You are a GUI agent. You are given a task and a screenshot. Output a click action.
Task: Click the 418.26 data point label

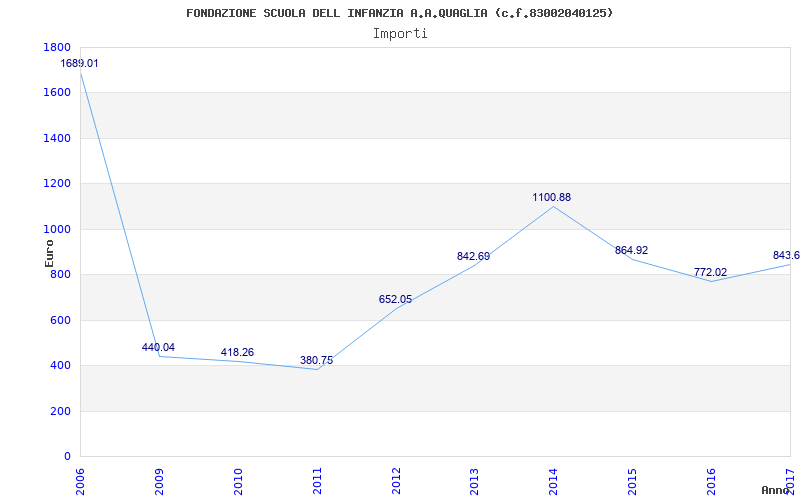pos(237,353)
